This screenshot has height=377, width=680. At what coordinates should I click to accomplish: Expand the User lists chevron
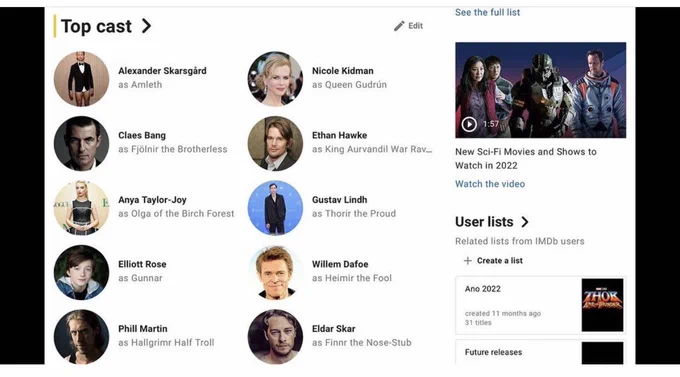[525, 222]
